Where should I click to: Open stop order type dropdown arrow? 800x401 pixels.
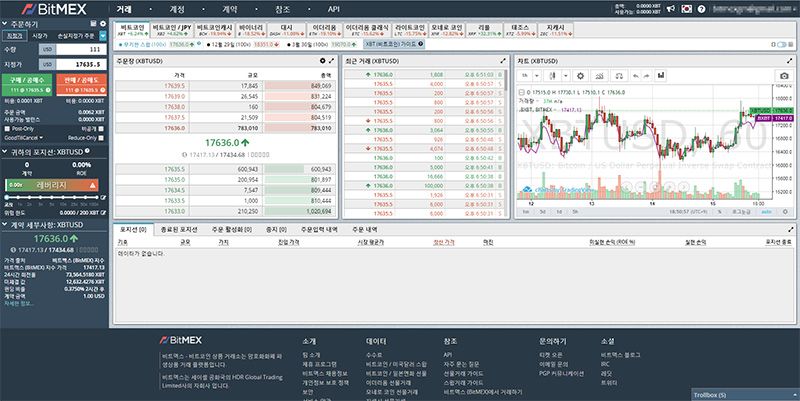pos(103,36)
